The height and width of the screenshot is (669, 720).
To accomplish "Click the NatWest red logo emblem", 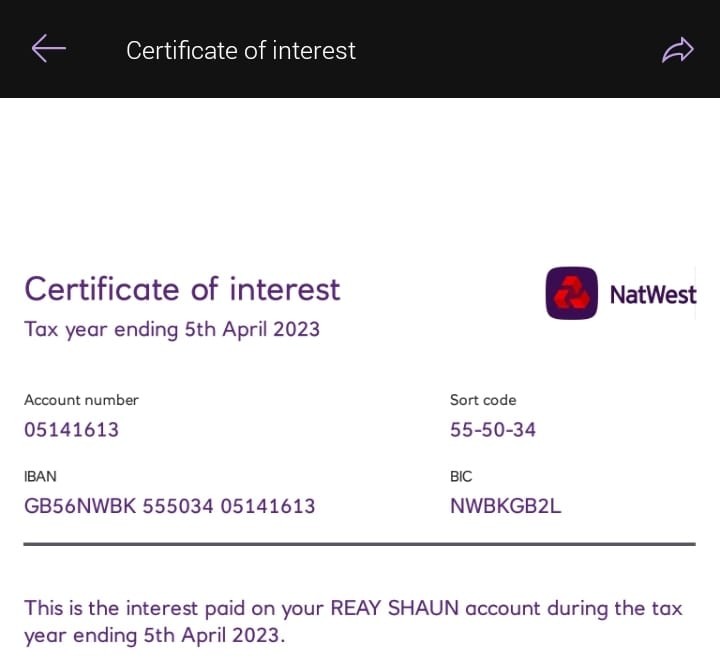I will (571, 293).
